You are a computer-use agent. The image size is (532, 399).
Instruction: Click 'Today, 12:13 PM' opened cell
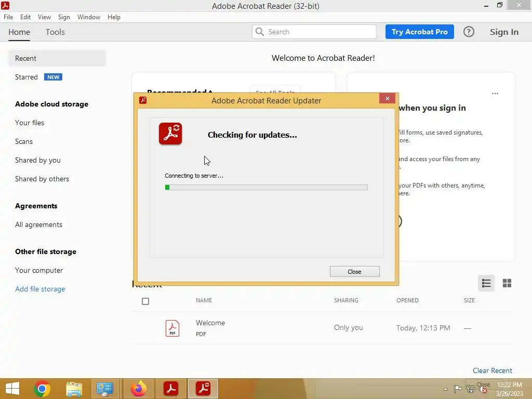tap(423, 328)
